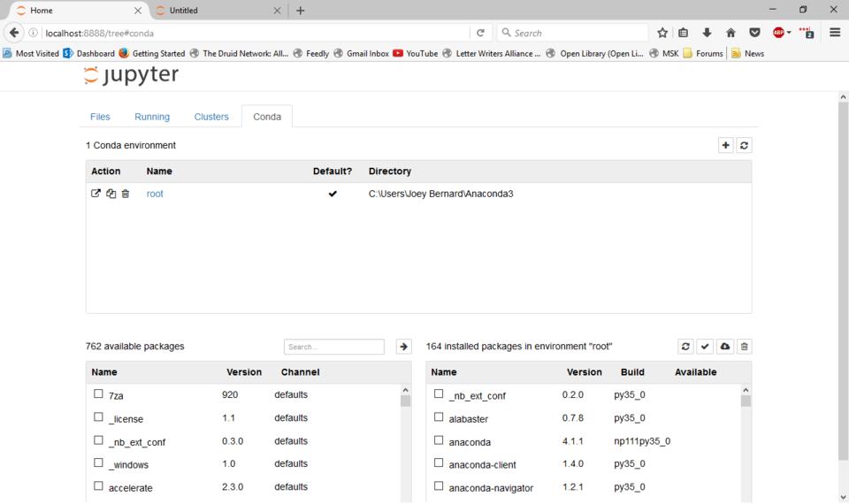
Task: Install selected packages with the arrow button
Action: (x=403, y=347)
